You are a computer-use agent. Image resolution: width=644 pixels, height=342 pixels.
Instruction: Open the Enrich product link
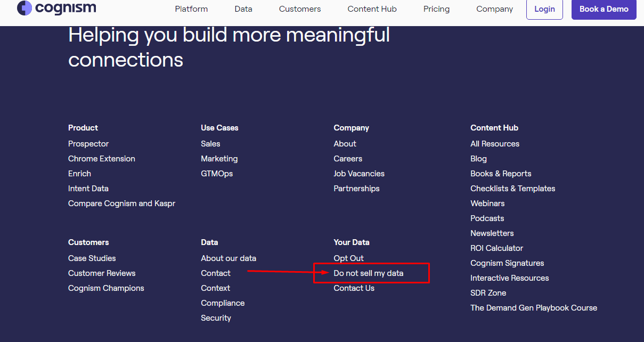pyautogui.click(x=79, y=174)
